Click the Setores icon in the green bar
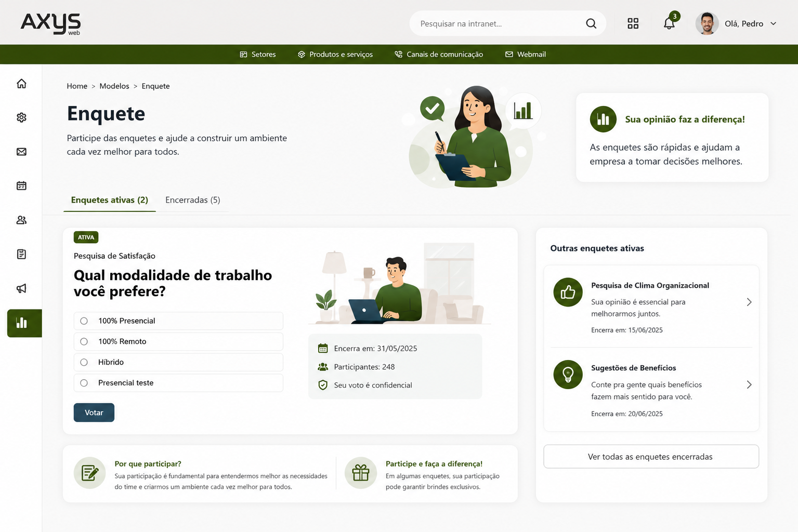 point(243,54)
